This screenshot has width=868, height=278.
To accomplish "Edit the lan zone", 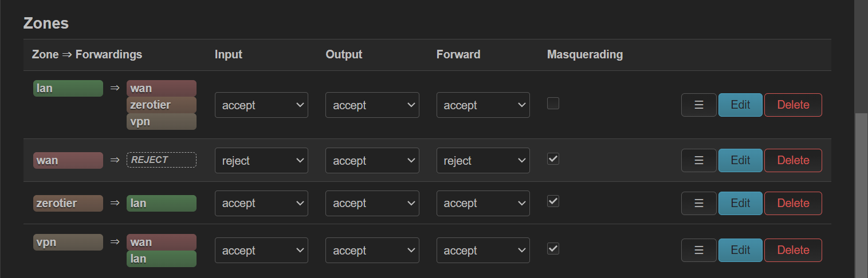I will point(740,105).
